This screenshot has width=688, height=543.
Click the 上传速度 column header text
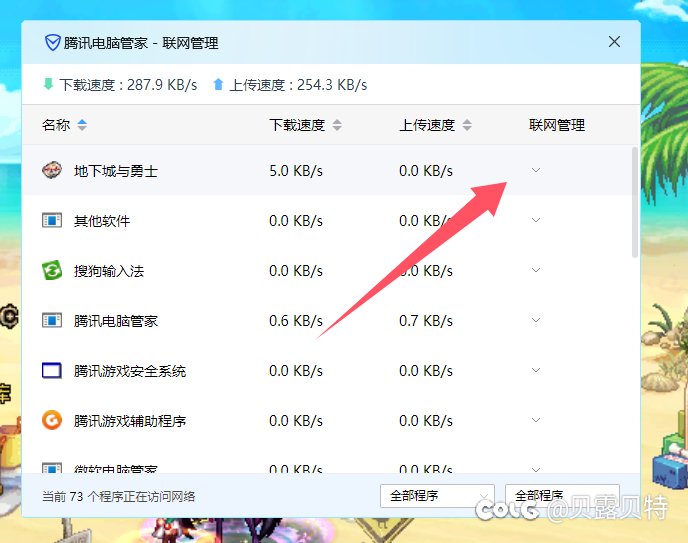point(427,125)
